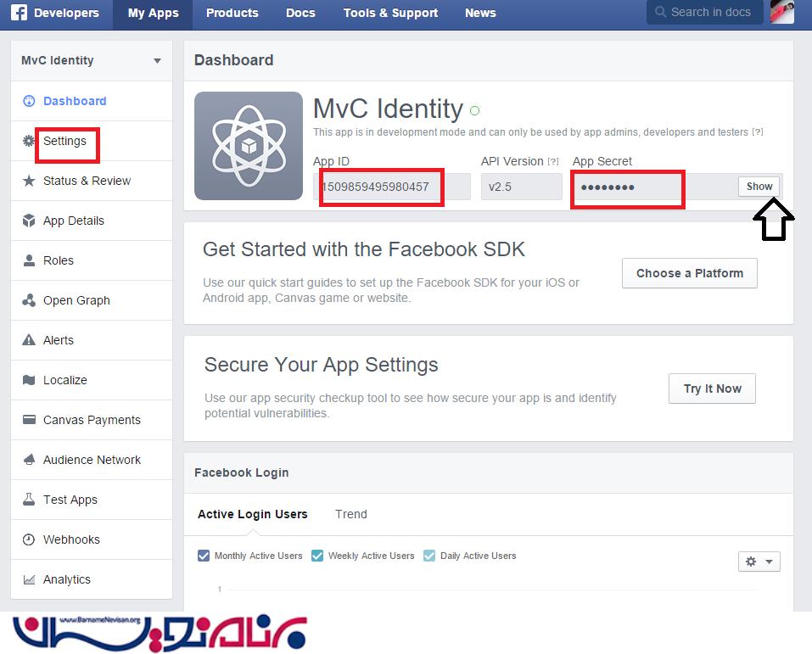812x654 pixels.
Task: Click the Facebook Login section heading
Action: (x=241, y=472)
